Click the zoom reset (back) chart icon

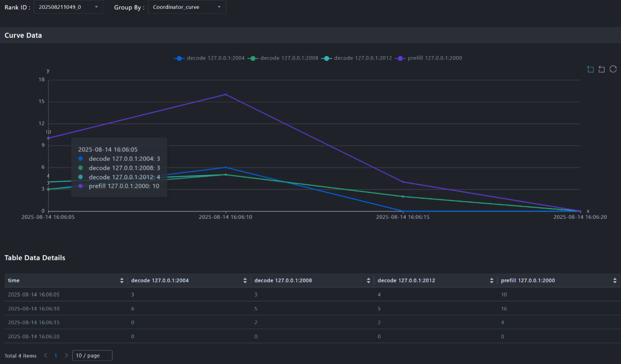click(x=601, y=69)
